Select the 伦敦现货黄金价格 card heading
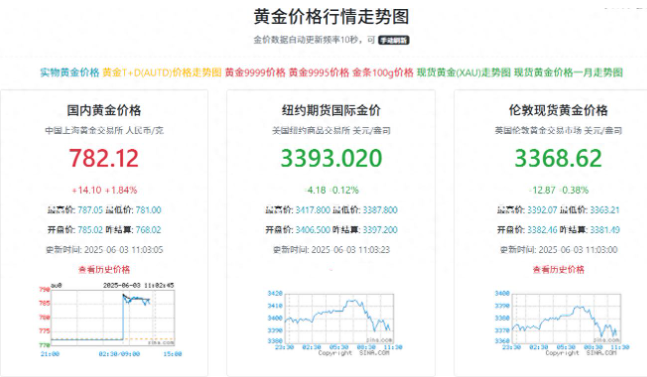This screenshot has height=377, width=647. [x=558, y=110]
